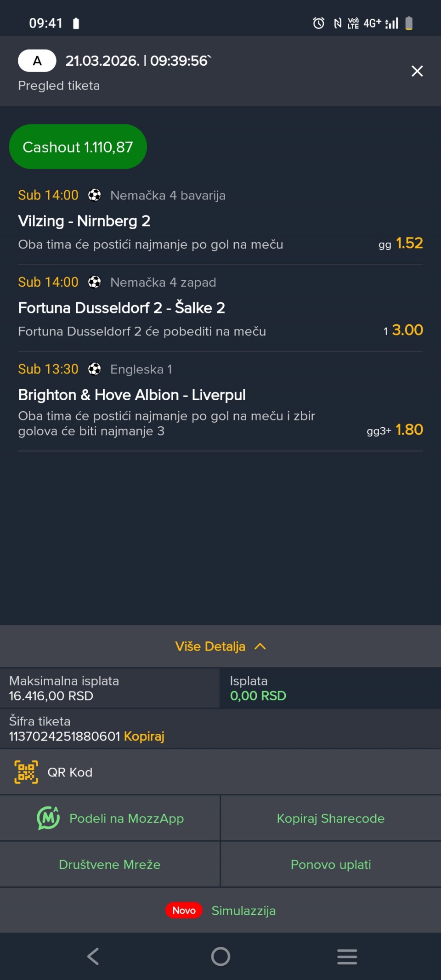This screenshot has height=980, width=441.
Task: Tap soccer ball icon beside Engleska 1
Action: 94,369
